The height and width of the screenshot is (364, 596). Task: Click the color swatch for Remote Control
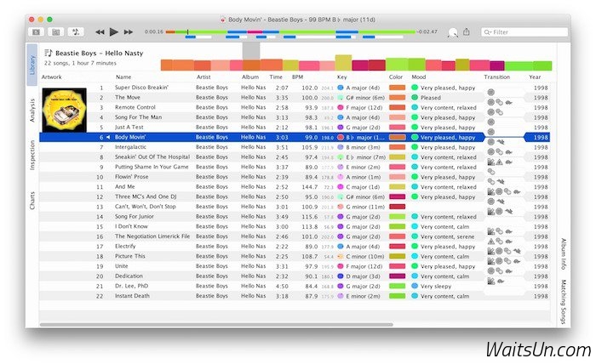pos(397,107)
